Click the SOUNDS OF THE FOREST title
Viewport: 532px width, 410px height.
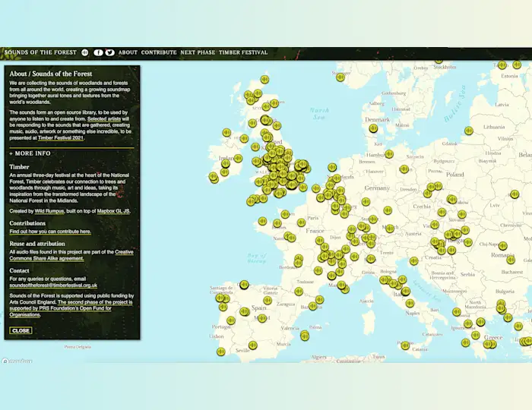click(x=40, y=52)
